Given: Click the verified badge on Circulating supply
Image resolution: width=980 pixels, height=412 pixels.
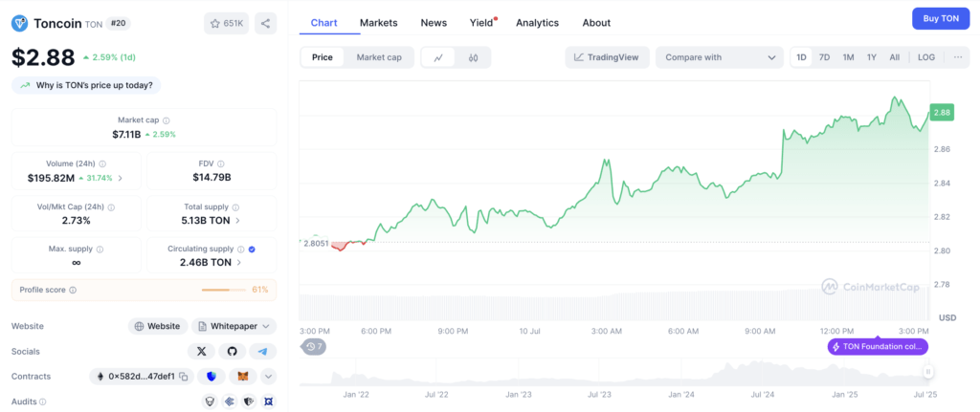Looking at the screenshot, I should tap(252, 249).
